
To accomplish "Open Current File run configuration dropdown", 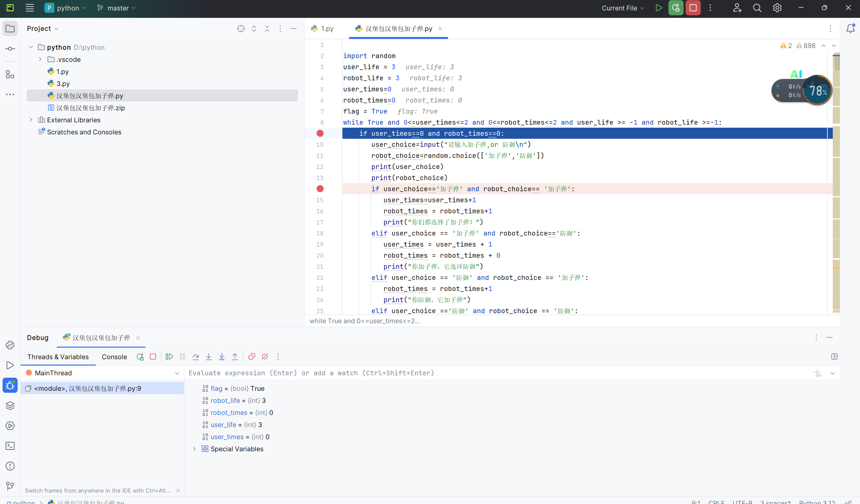I will (623, 8).
